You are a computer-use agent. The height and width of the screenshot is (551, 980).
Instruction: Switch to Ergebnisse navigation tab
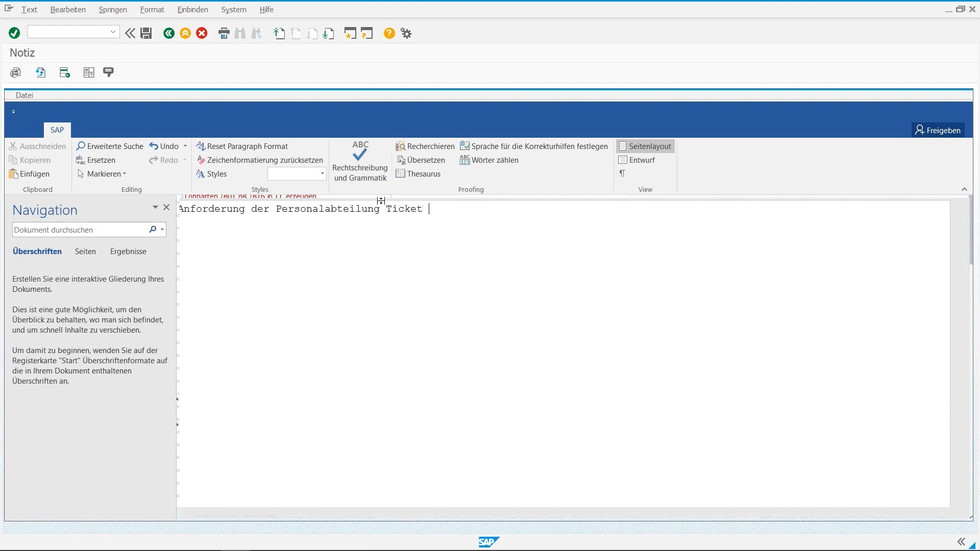(x=128, y=252)
